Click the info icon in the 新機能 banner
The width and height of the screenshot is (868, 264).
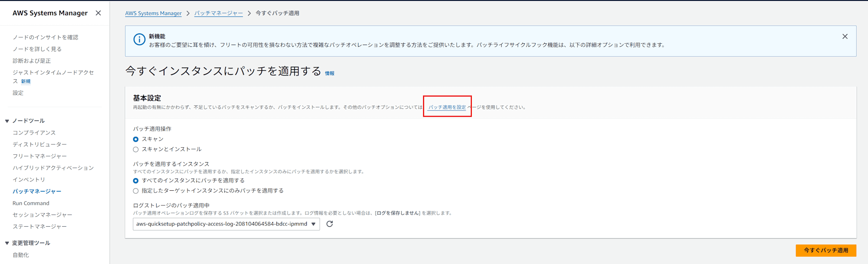tap(139, 39)
